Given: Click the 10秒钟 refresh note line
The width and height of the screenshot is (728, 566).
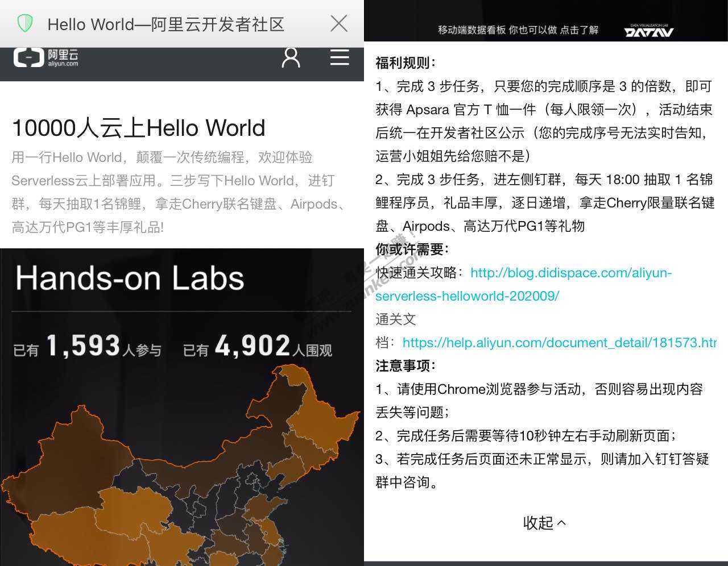Looking at the screenshot, I should tap(526, 436).
